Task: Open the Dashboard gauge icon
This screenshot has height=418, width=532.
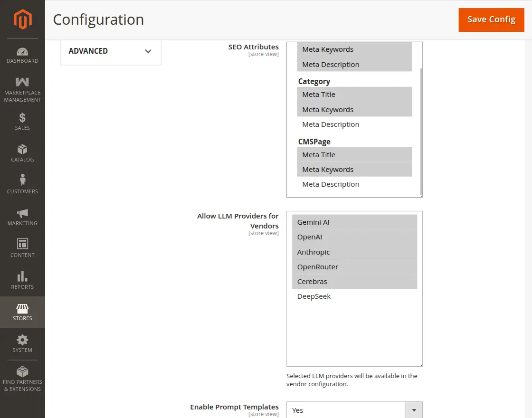Action: [x=22, y=52]
